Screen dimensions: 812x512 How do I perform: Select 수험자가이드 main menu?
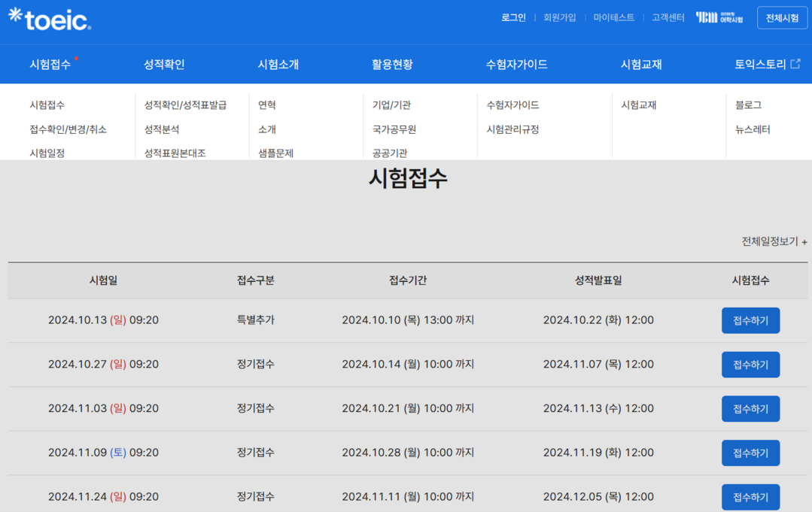click(516, 65)
